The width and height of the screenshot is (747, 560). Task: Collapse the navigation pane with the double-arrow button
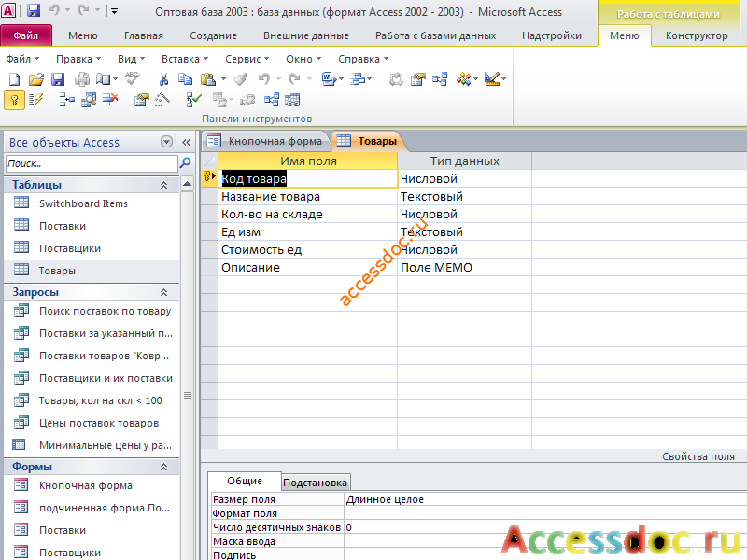tap(186, 142)
